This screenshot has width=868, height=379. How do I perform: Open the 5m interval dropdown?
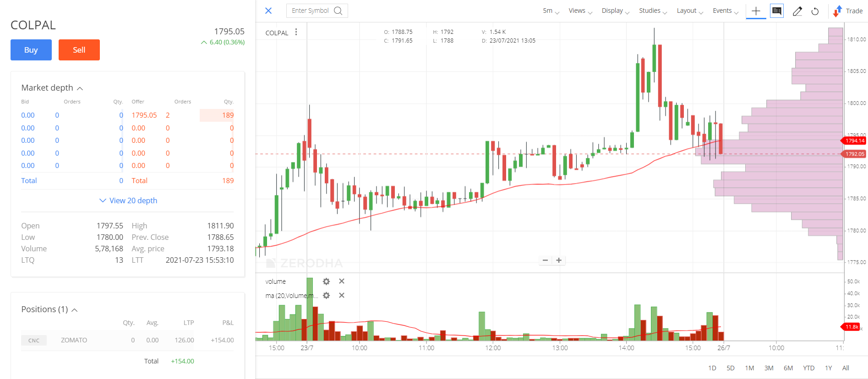[551, 11]
